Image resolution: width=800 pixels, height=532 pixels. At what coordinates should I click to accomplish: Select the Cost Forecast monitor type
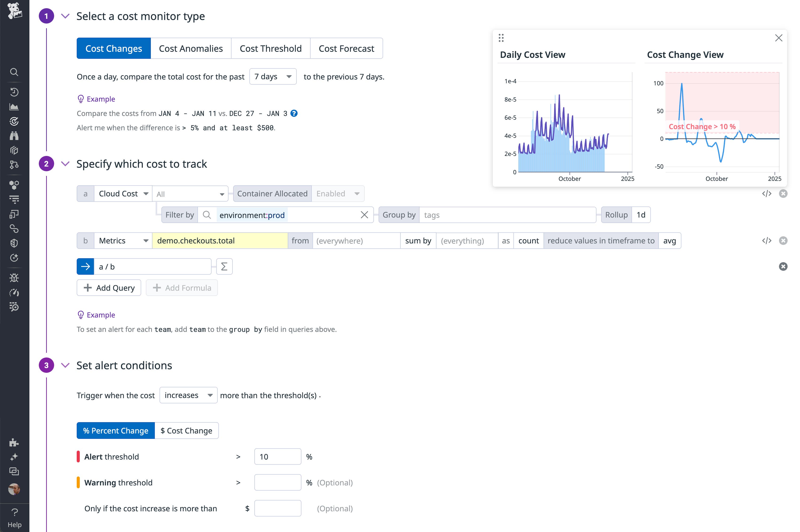point(346,48)
